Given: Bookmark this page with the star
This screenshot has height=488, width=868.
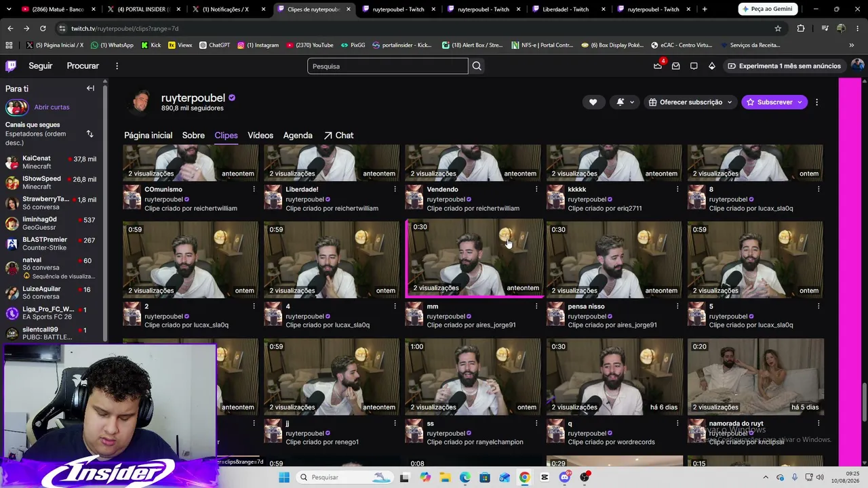Looking at the screenshot, I should pyautogui.click(x=778, y=28).
